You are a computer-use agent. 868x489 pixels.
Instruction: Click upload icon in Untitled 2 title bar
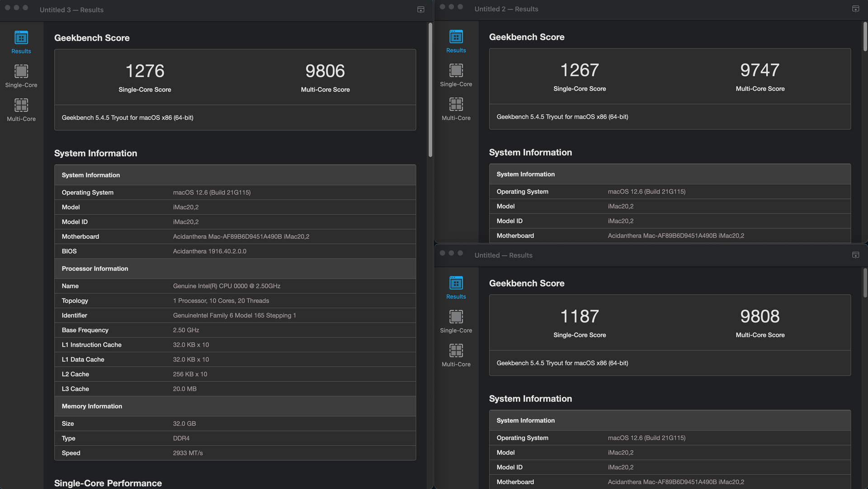pyautogui.click(x=855, y=9)
